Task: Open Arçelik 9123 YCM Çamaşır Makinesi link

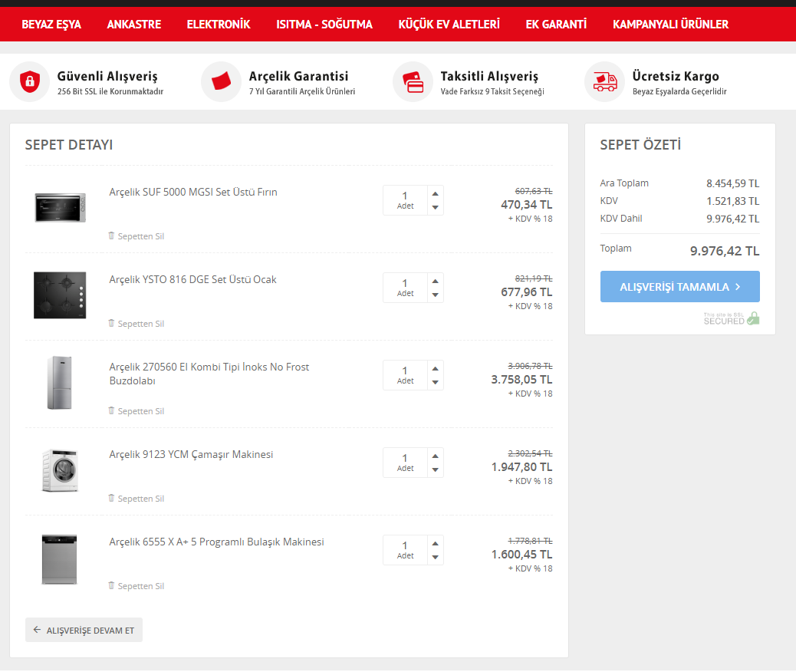Action: pos(192,454)
